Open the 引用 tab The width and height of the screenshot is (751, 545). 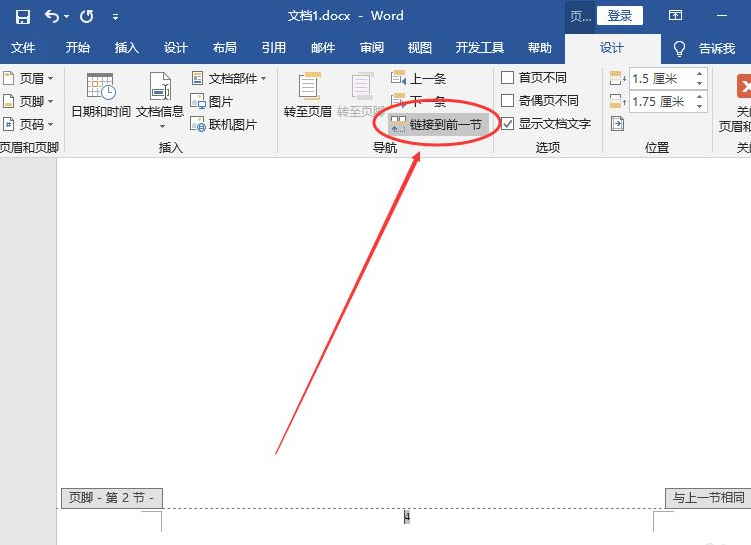tap(273, 48)
